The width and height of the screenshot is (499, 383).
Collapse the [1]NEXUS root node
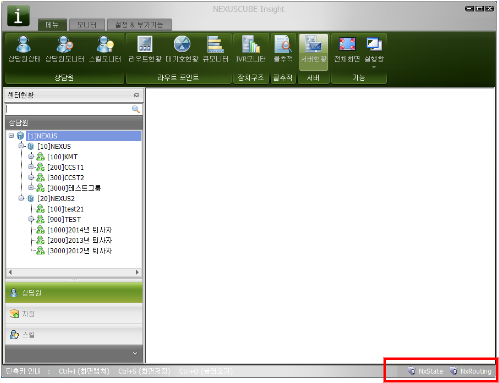tap(12, 136)
